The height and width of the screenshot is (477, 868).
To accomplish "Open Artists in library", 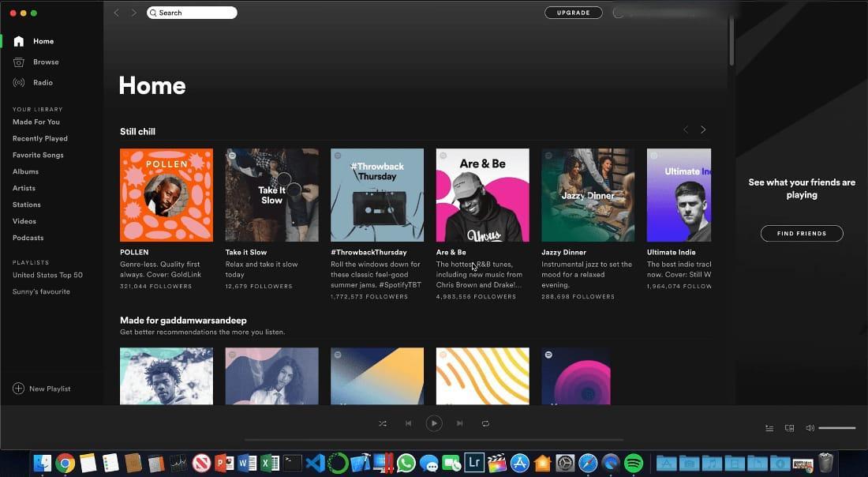I will (24, 189).
